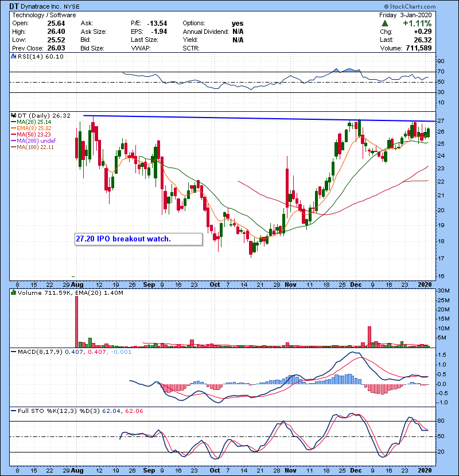Screen dimensions: 459x476
Task: Select the MA(20) 25.14 legend entry
Action: pos(31,122)
